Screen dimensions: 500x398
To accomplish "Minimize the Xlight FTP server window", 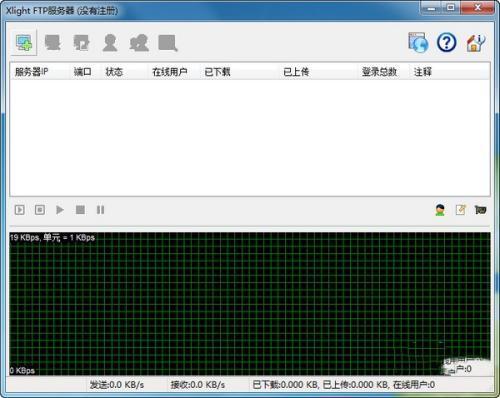I will click(431, 8).
